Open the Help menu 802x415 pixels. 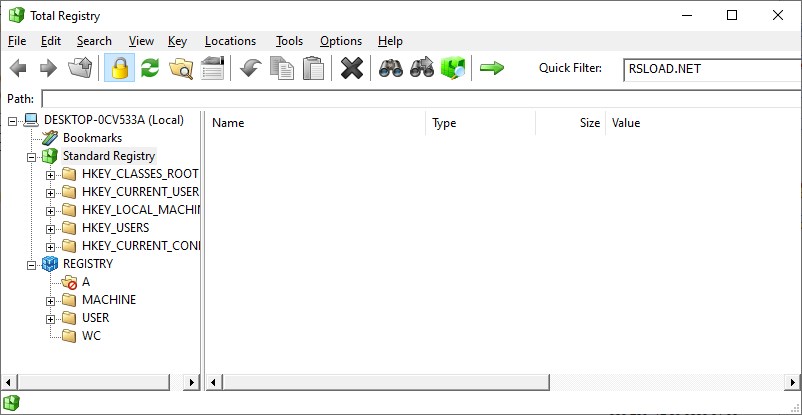coord(390,41)
